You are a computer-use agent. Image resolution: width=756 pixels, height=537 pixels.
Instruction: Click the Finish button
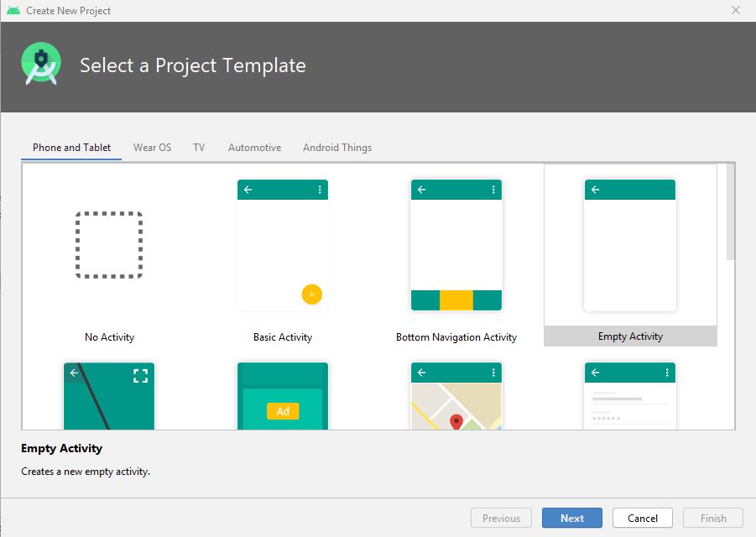pos(713,519)
